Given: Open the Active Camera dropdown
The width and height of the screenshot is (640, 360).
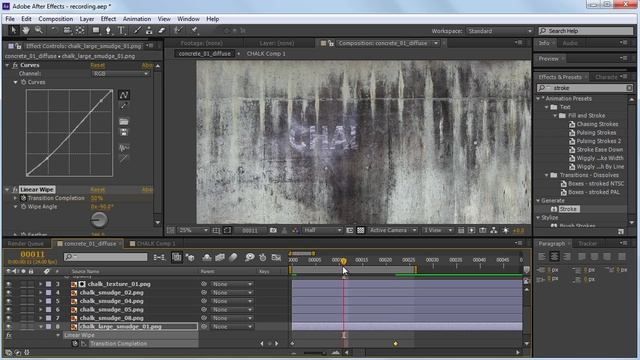Looking at the screenshot, I should 392,231.
